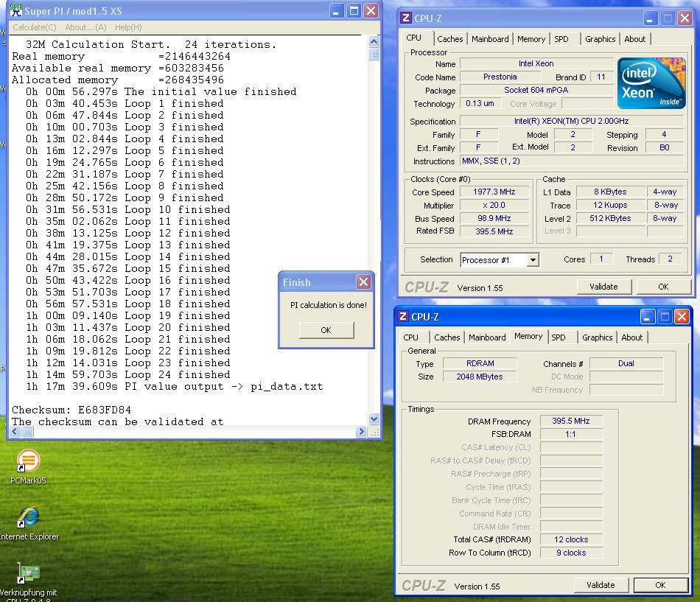Image resolution: width=700 pixels, height=602 pixels.
Task: Click the 'RDRAM' memory type value
Action: coord(480,363)
